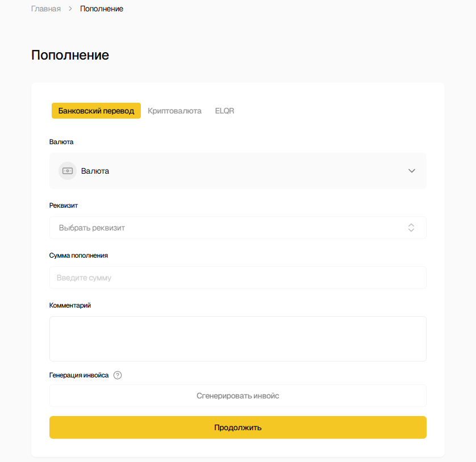Screen dimensions: 476x462
Task: Click the Сгенерировать инвойс button
Action: pyautogui.click(x=237, y=396)
